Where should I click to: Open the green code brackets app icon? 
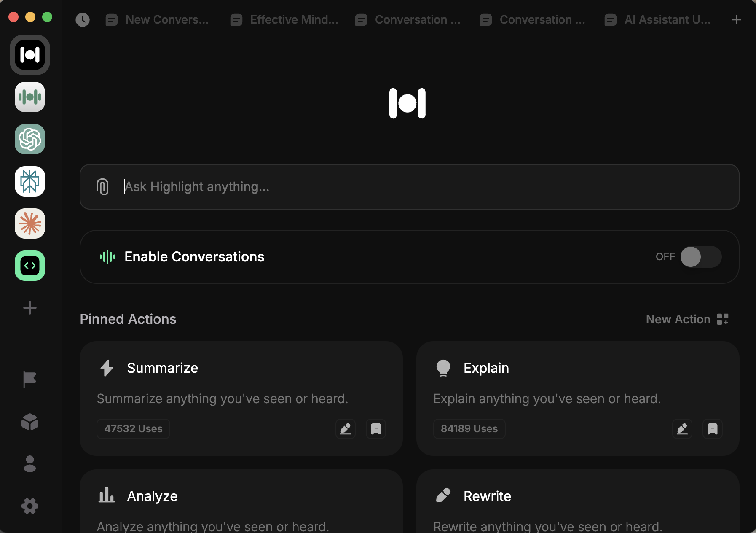point(30,266)
